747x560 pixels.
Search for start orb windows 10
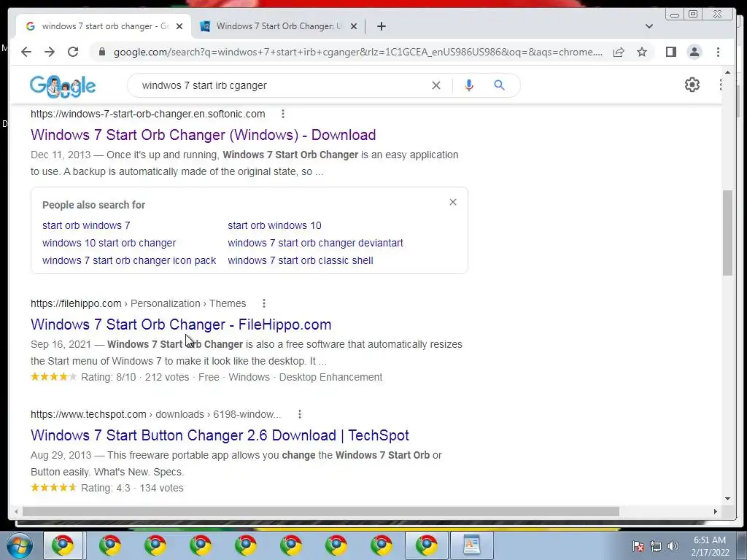click(274, 225)
